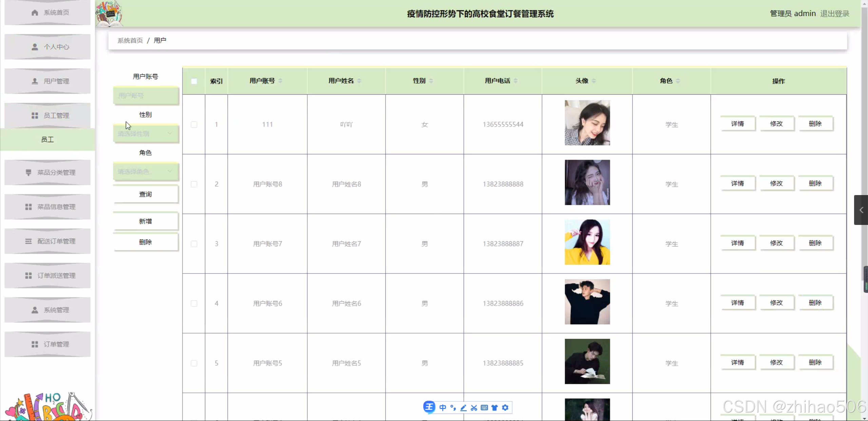
Task: Click the home icon beside 系统首页
Action: tap(35, 13)
